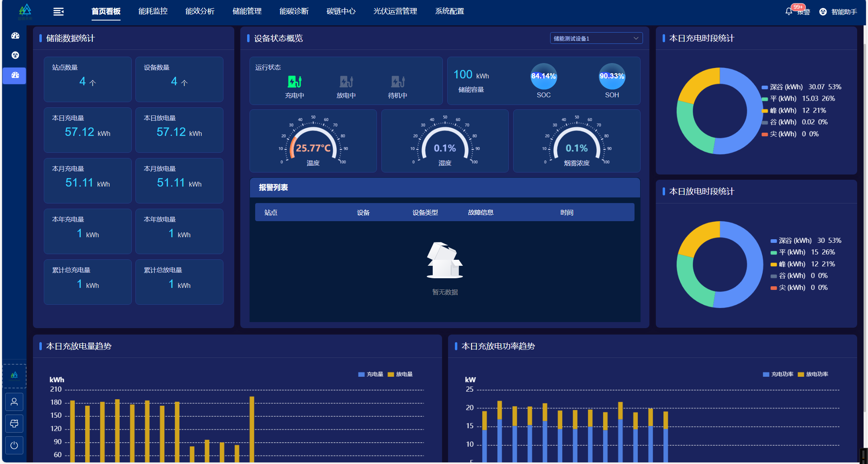Collapse the sidebar with the hamburger icon
Screen dimensions: 868x464
coord(58,12)
